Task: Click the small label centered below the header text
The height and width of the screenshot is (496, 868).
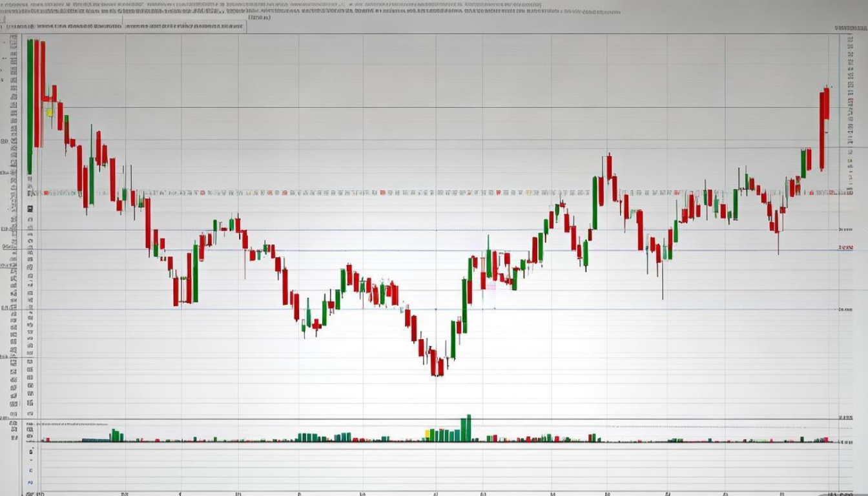Action: tap(258, 18)
